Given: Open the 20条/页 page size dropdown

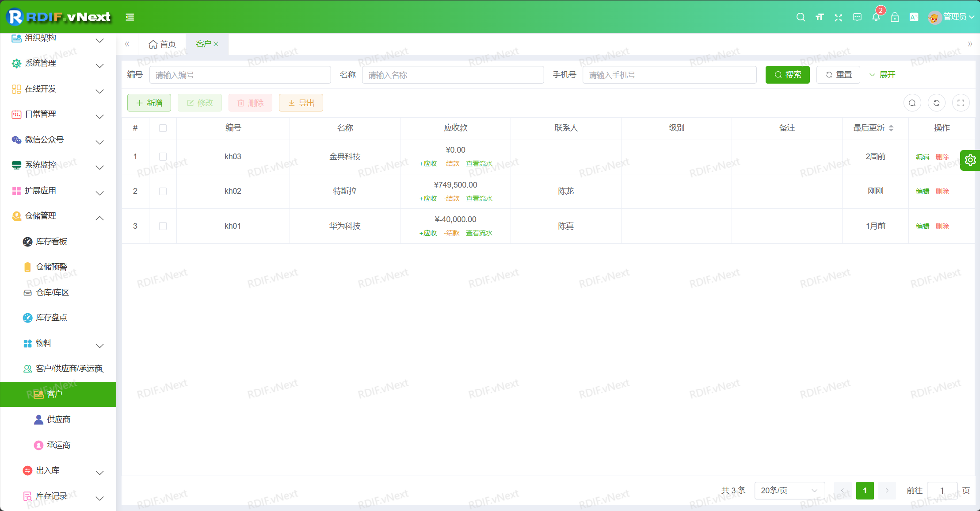Looking at the screenshot, I should (789, 491).
